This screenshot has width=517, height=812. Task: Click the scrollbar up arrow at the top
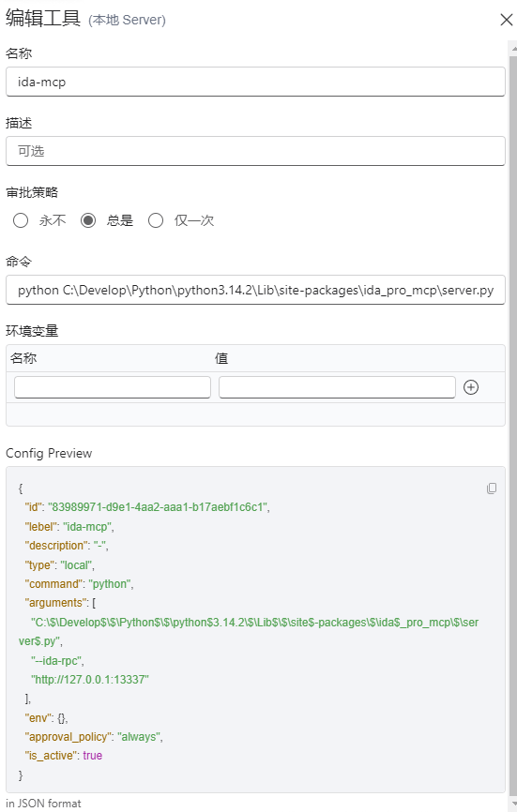(x=513, y=49)
